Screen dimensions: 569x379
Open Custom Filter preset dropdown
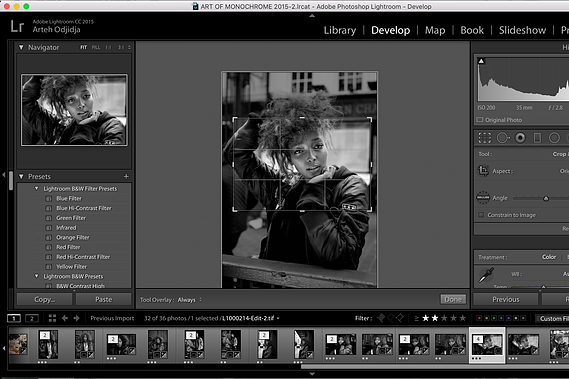pos(552,318)
